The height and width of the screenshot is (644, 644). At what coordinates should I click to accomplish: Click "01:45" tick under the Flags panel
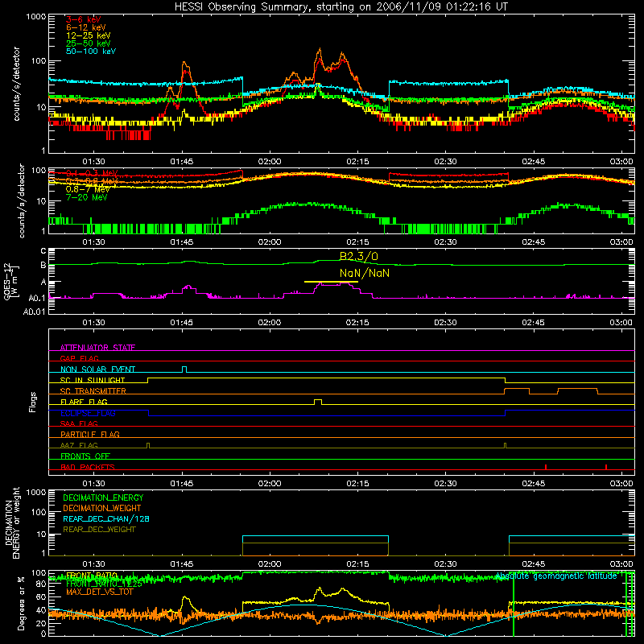(182, 484)
